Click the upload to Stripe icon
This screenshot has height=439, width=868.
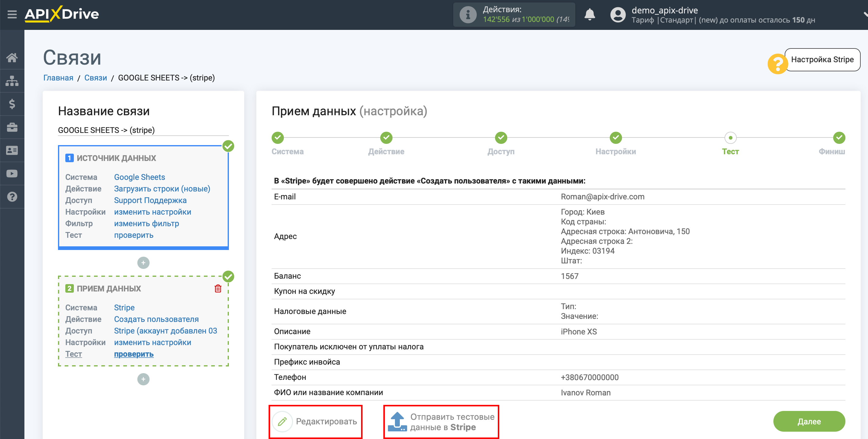[x=397, y=422]
